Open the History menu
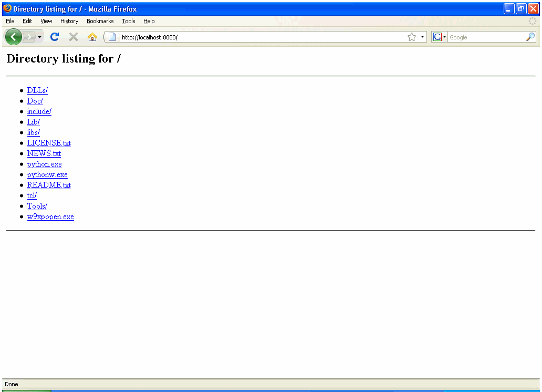Viewport: 542px width, 392px height. [69, 21]
